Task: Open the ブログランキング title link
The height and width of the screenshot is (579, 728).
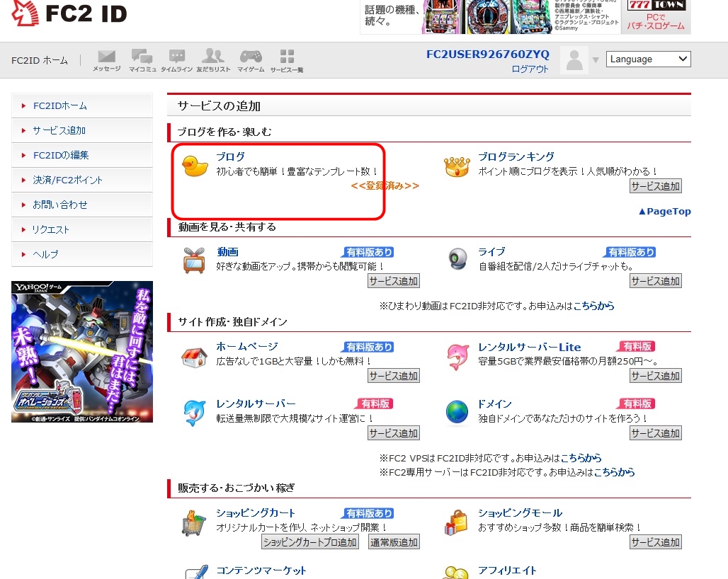Action: point(516,157)
